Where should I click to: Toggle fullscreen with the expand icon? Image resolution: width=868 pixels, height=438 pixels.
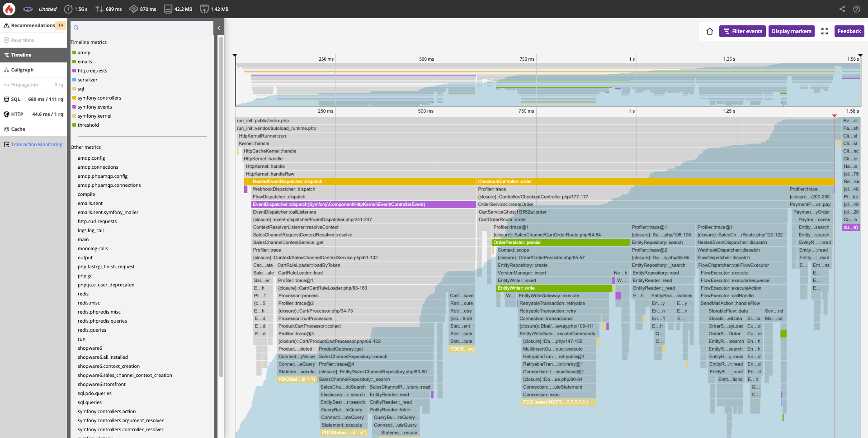(x=825, y=31)
